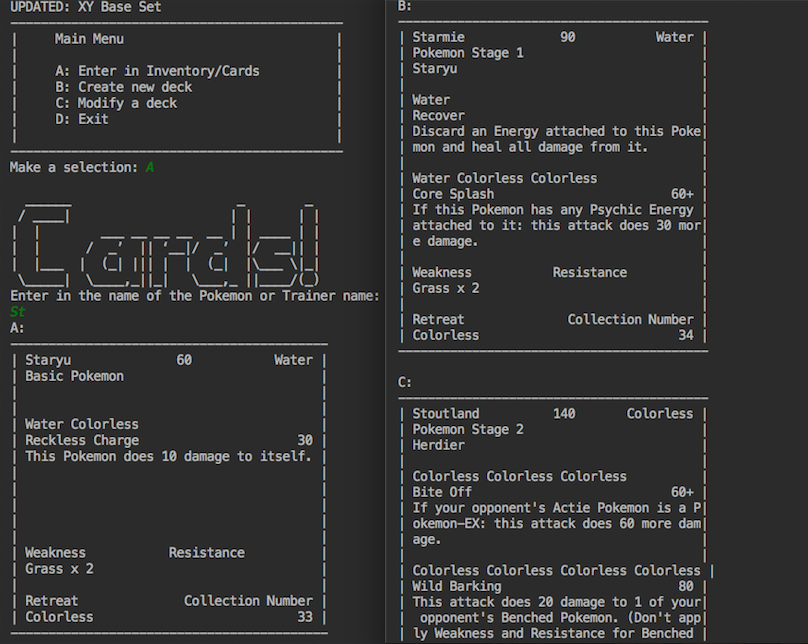This screenshot has height=644, width=808.
Task: Click the 'Recover' attack name
Action: tap(439, 115)
